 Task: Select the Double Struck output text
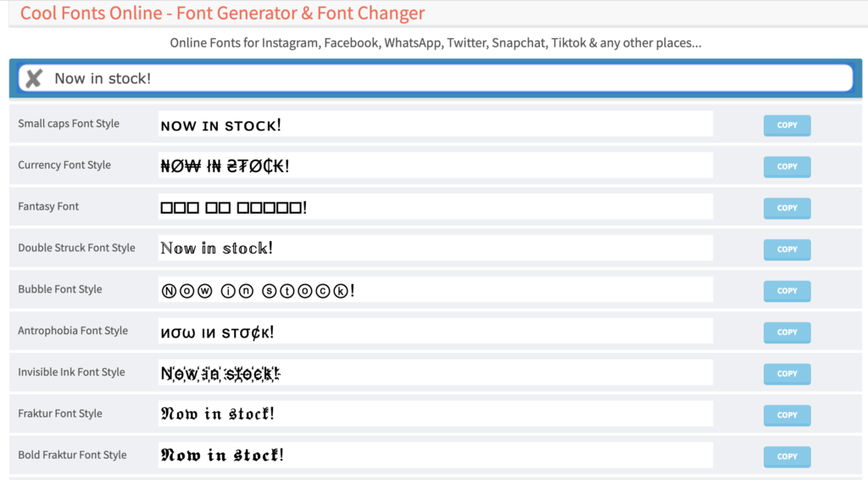(435, 248)
